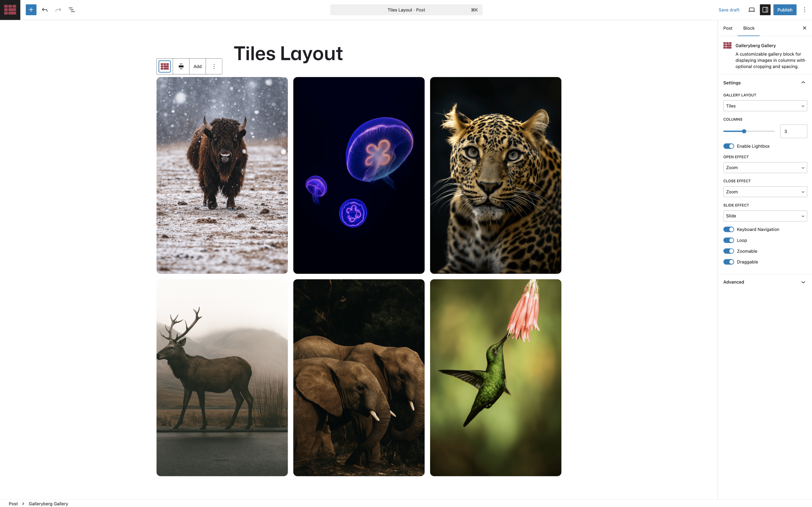Select the Galleryberg Gallery block icon in toolbar
Viewport: 812px width, 507px height.
165,66
